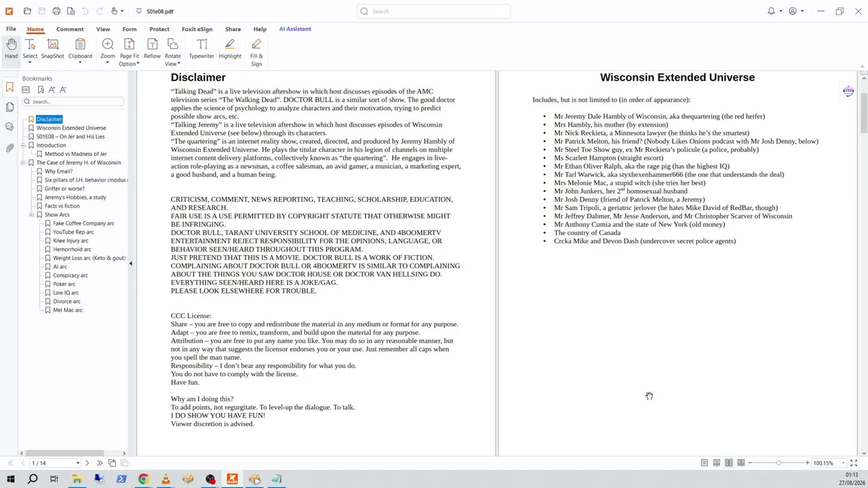The image size is (868, 488).
Task: Activate the Typewriter tool
Action: (x=201, y=49)
